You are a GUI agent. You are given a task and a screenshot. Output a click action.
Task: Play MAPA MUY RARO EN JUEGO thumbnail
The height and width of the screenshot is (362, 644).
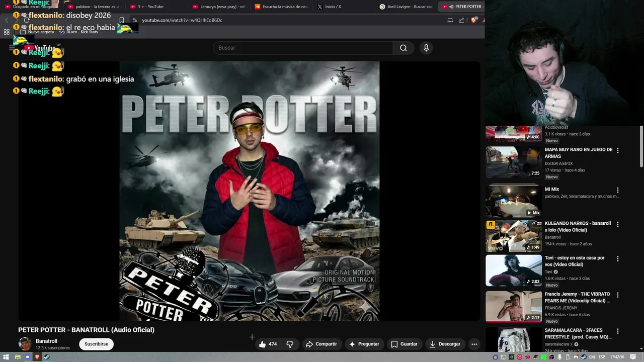pyautogui.click(x=514, y=162)
